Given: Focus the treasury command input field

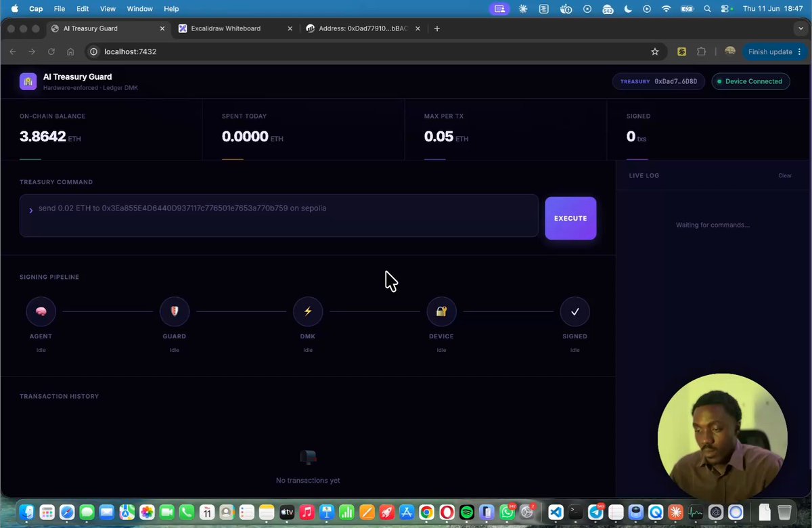Looking at the screenshot, I should point(279,216).
